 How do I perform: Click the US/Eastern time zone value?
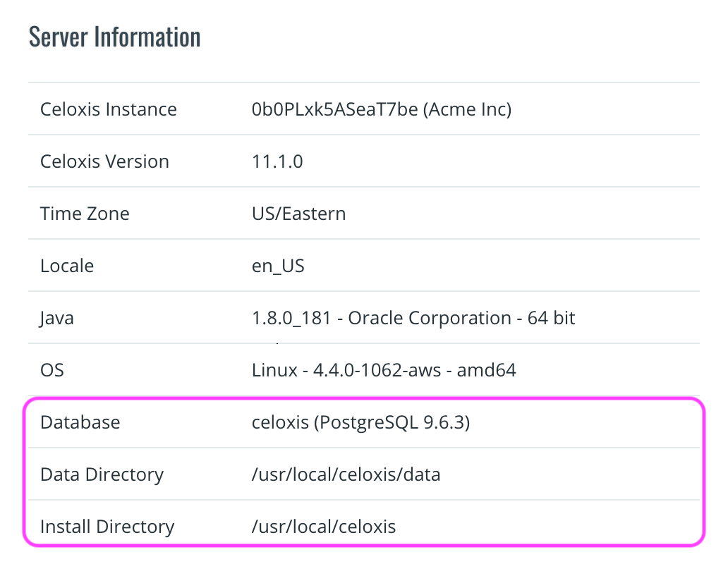[298, 214]
